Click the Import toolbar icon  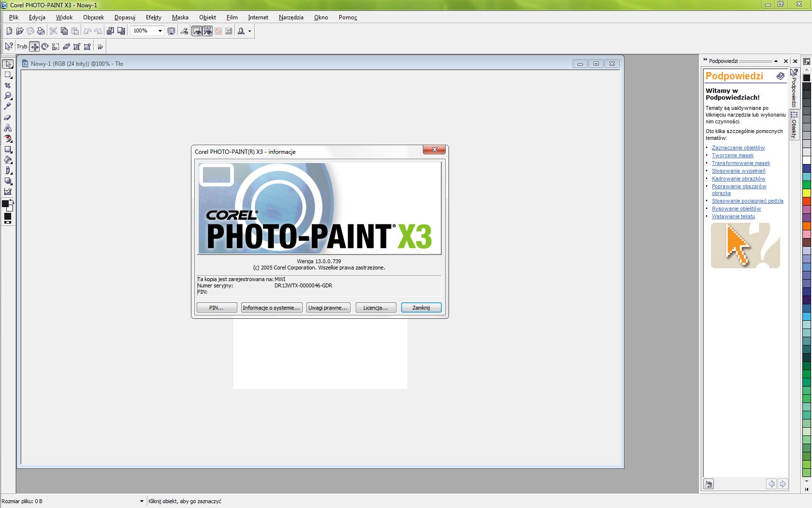click(110, 31)
